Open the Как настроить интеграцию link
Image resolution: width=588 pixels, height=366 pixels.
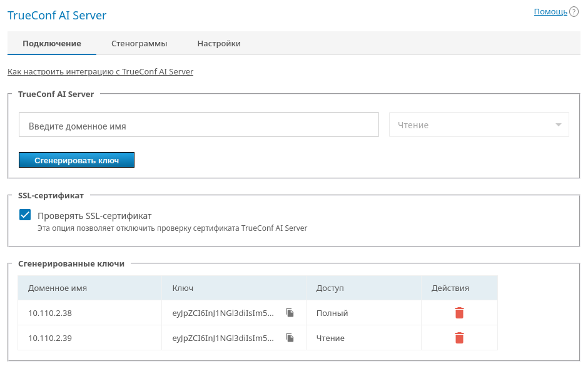(x=101, y=71)
